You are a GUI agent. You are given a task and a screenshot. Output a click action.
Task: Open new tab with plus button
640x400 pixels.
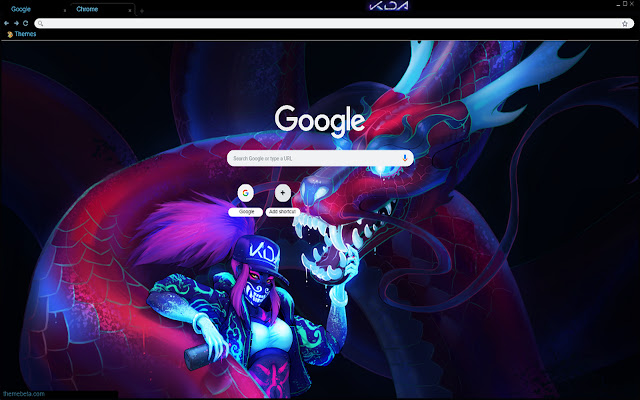(142, 11)
